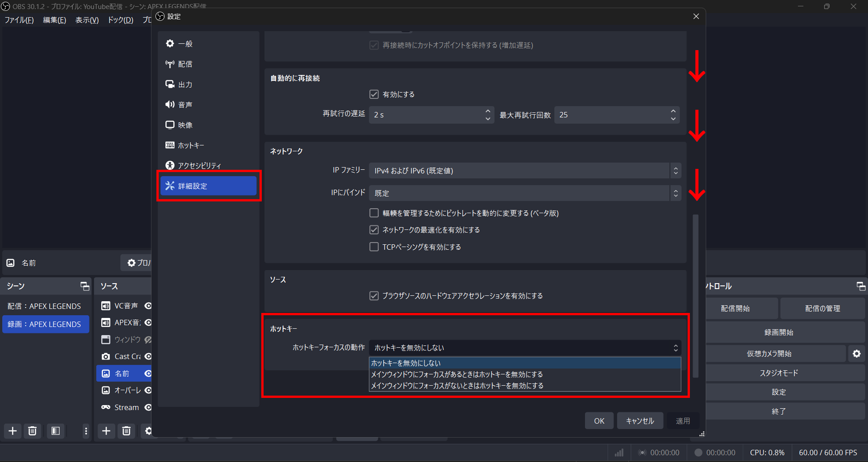868x462 pixels.
Task: Open the アクセシビリティ settings category
Action: click(x=208, y=165)
